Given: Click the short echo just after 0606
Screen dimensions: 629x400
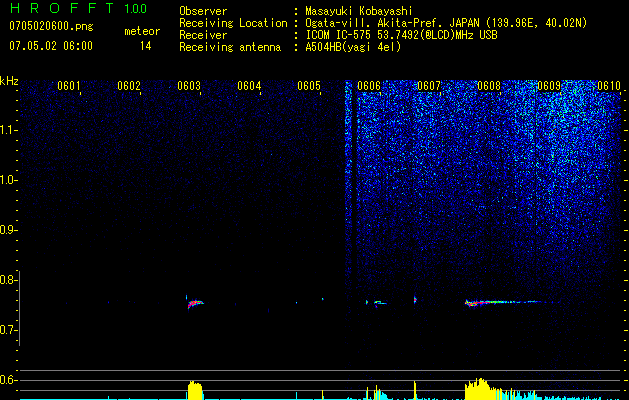Looking at the screenshot, I should coord(379,303).
